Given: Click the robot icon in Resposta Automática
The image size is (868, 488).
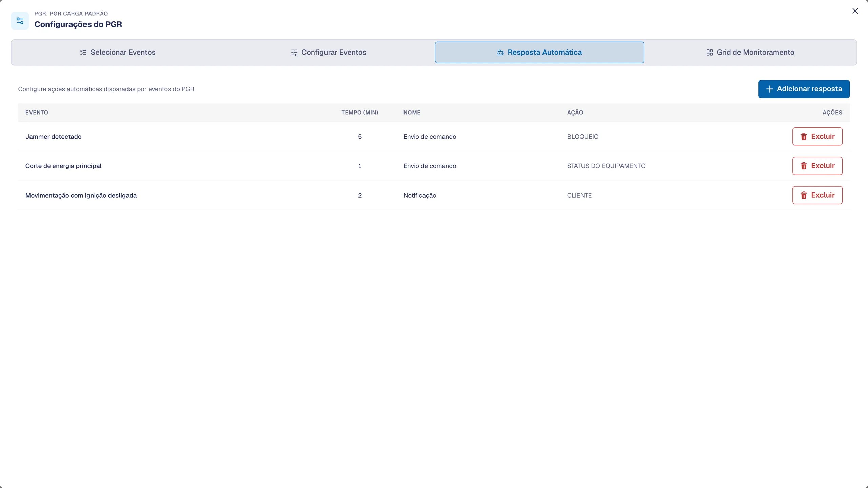Looking at the screenshot, I should click(500, 53).
